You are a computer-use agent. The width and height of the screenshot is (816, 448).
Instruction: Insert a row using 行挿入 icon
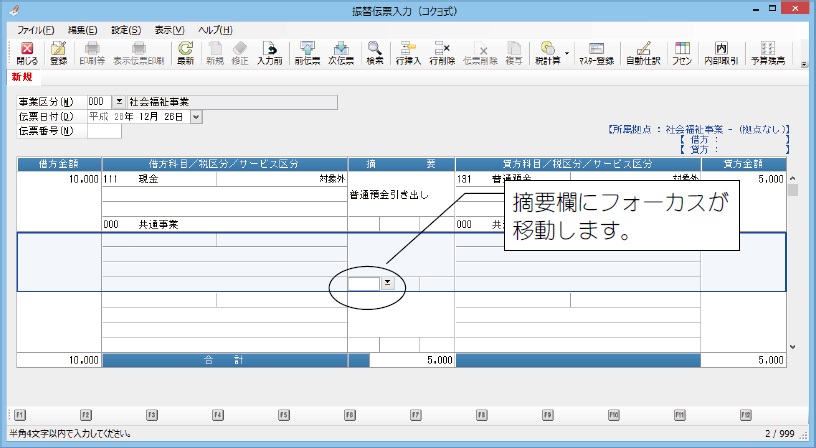[407, 52]
